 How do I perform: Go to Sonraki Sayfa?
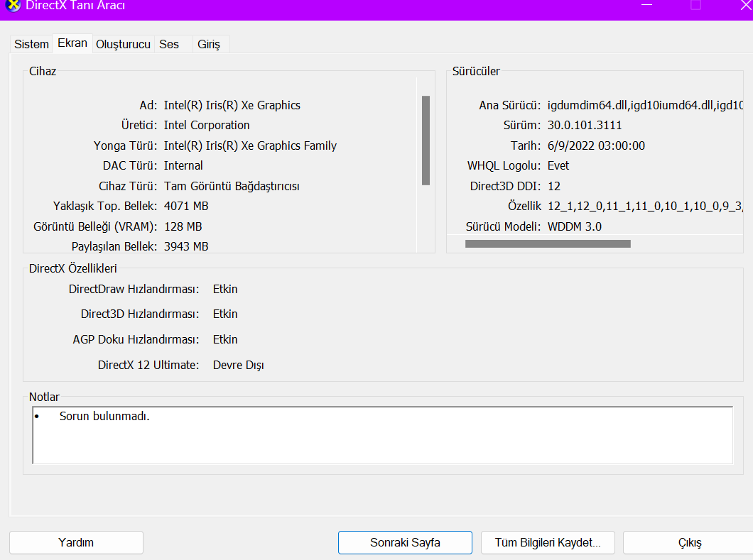(x=405, y=542)
